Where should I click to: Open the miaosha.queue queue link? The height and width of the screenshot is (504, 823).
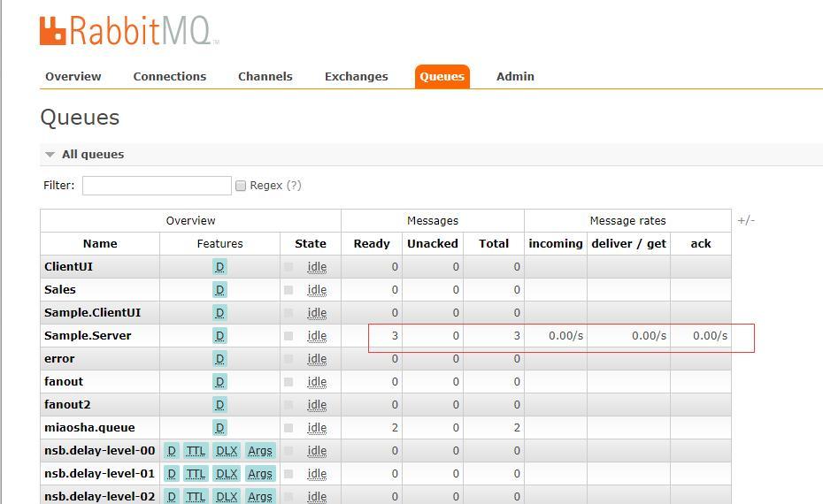click(89, 428)
